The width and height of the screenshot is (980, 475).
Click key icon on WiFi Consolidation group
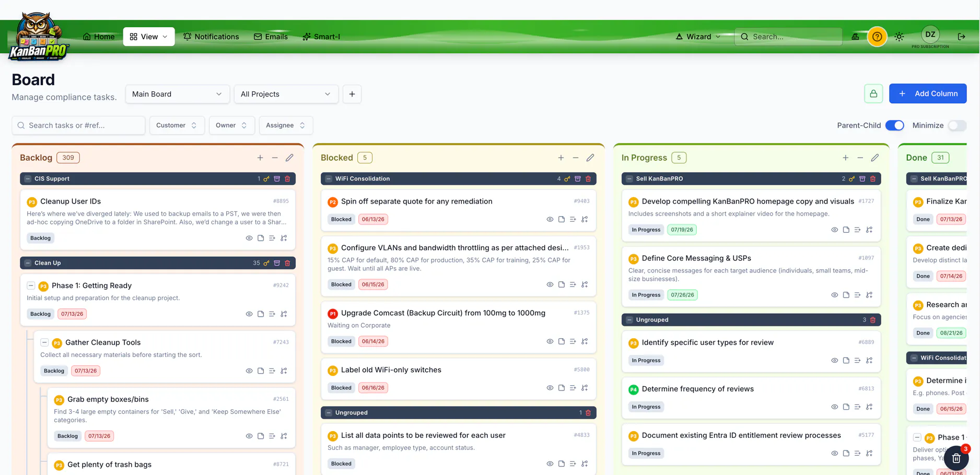(x=567, y=179)
